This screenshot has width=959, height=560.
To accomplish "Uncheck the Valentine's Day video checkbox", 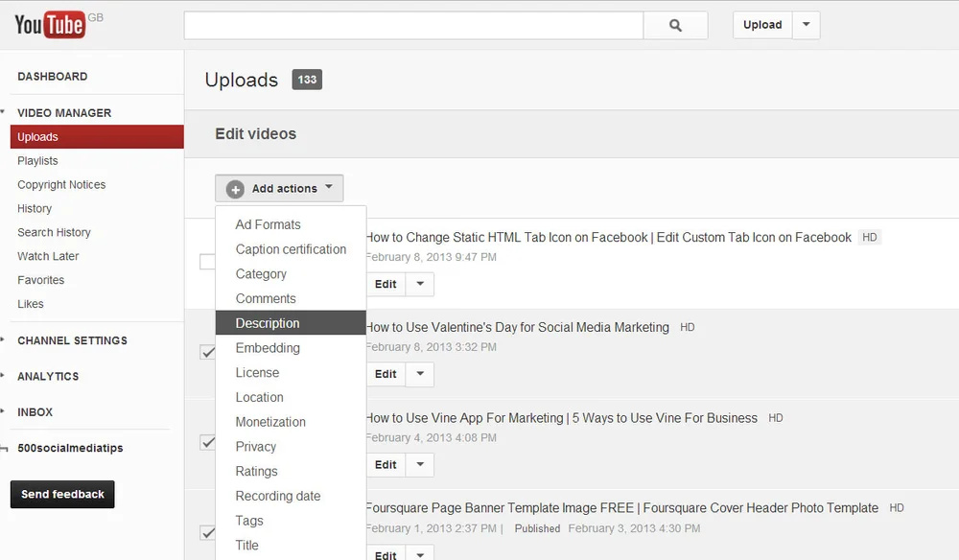I will click(x=207, y=352).
